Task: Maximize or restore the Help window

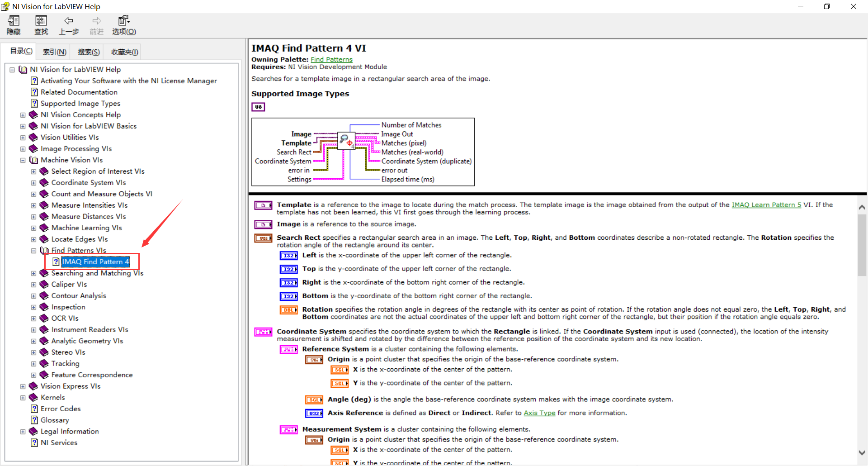Action: click(x=827, y=6)
